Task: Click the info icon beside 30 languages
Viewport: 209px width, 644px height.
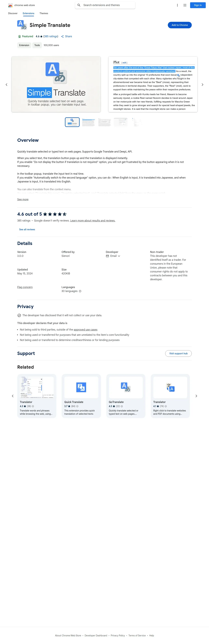Action: tap(80, 291)
